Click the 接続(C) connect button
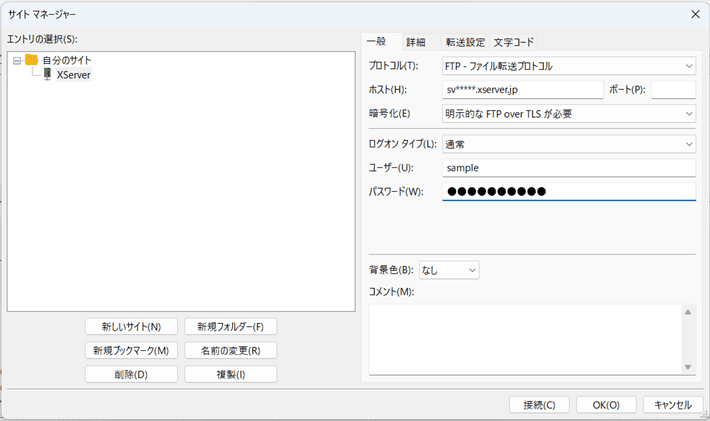The image size is (710, 421). click(x=539, y=405)
